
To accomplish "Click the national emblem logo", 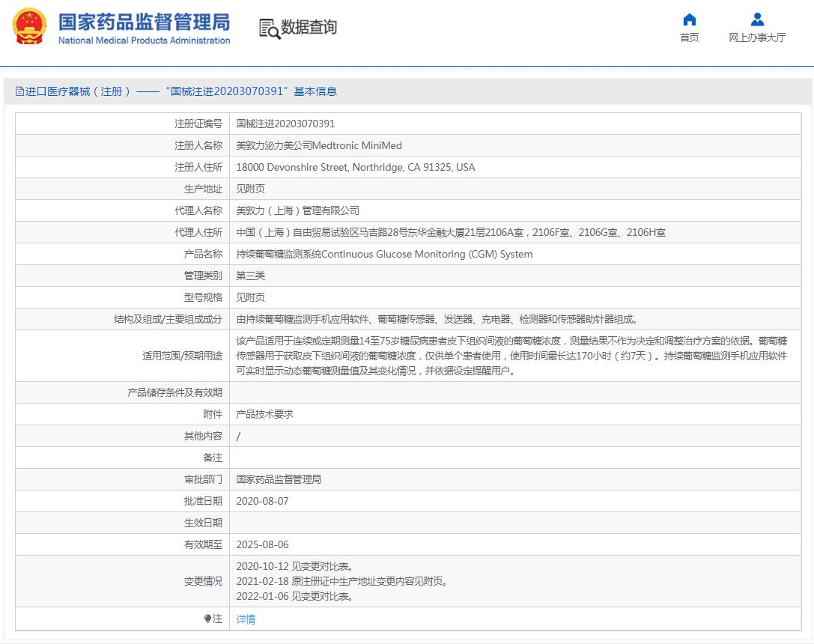I will (x=30, y=26).
